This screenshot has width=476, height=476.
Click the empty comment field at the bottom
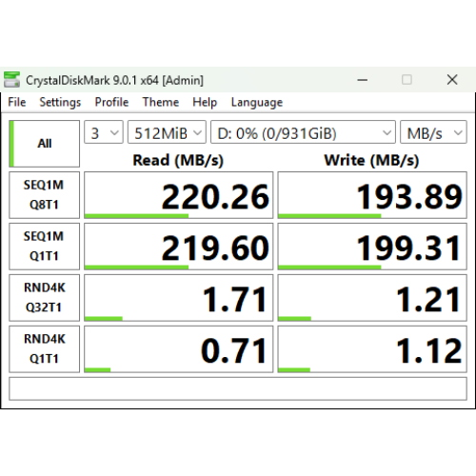click(x=238, y=388)
